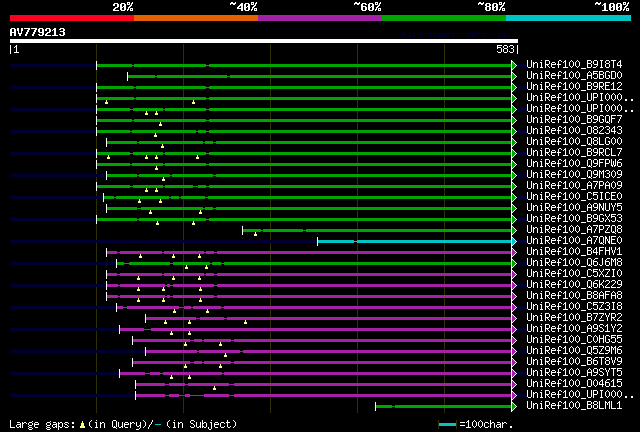
Task: Select the orange ~40% identity legend segment
Action: coord(196,18)
